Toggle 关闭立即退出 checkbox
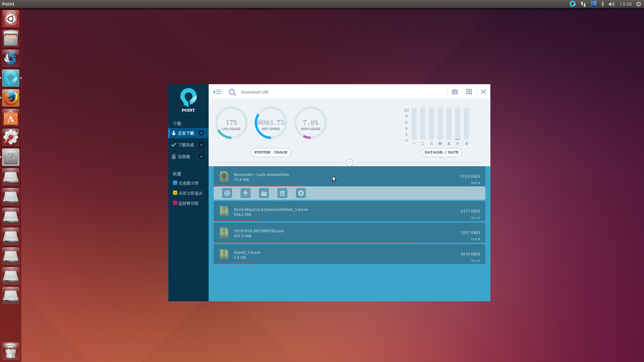The height and width of the screenshot is (362, 644). (x=175, y=193)
